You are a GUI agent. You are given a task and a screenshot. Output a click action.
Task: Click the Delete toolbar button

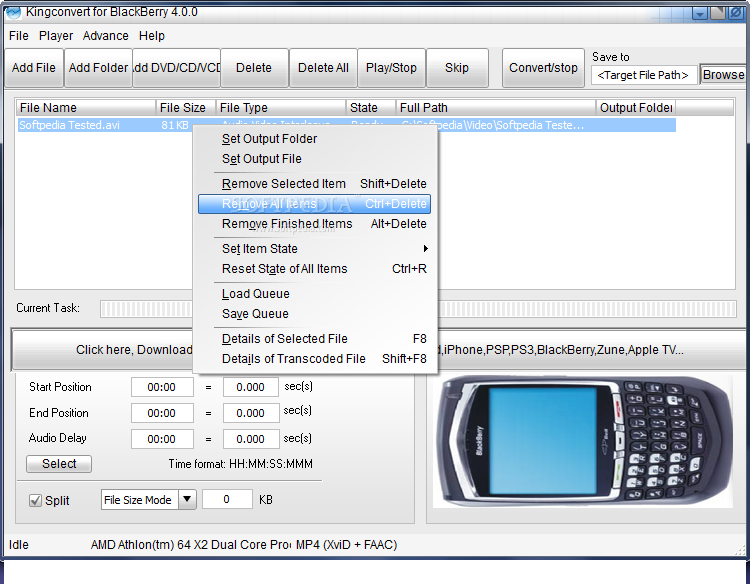click(254, 68)
